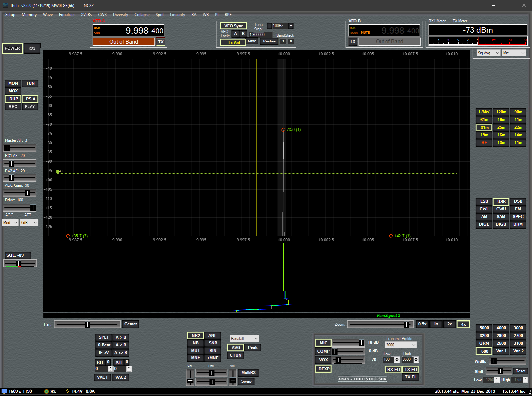Click the Swap button

coord(246,381)
